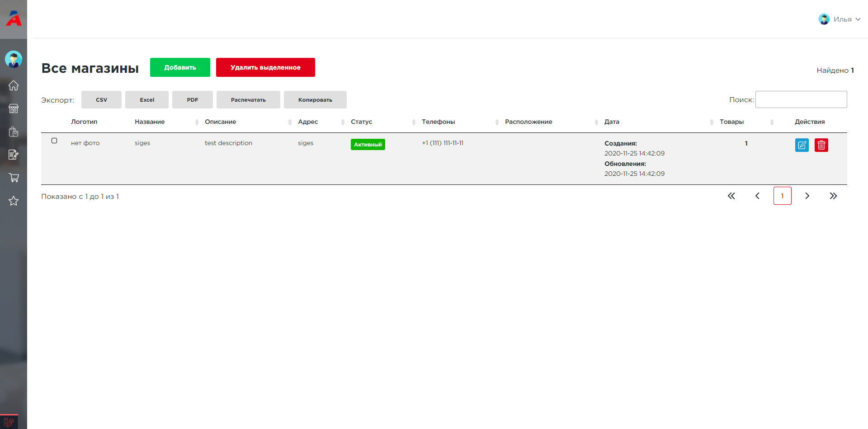Click the 'Обновления:' date label

pos(625,164)
